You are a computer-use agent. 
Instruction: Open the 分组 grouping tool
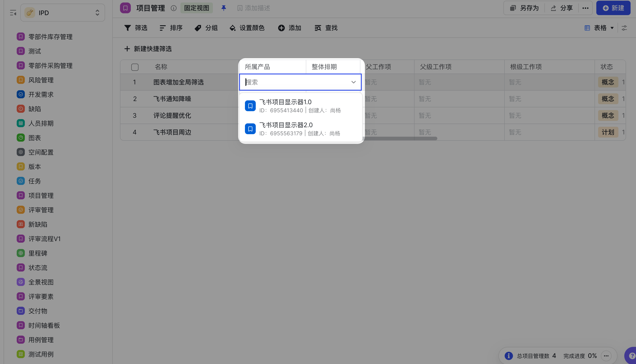click(206, 28)
